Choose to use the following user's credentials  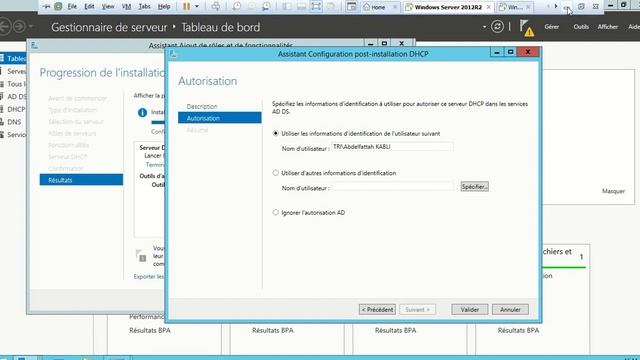point(276,133)
